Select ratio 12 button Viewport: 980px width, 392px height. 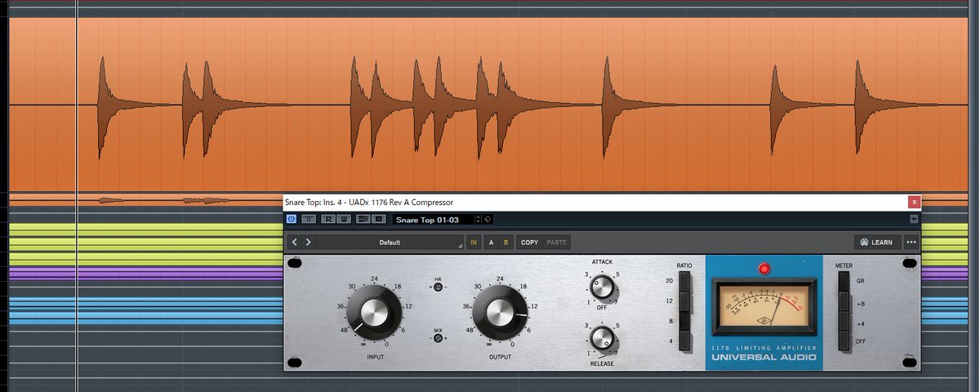[684, 301]
